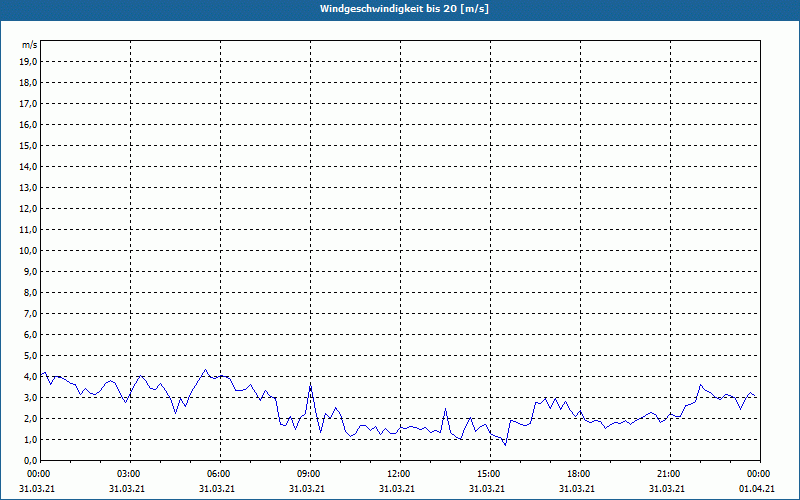Click the 12,0 y-axis value
Viewport: 800px width, 500px height.
click(x=29, y=208)
